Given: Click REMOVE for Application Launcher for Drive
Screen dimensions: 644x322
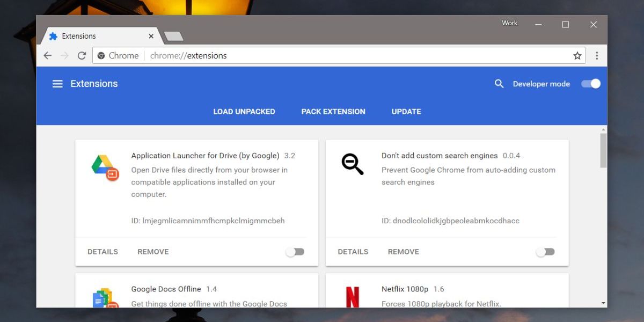Looking at the screenshot, I should (x=153, y=252).
